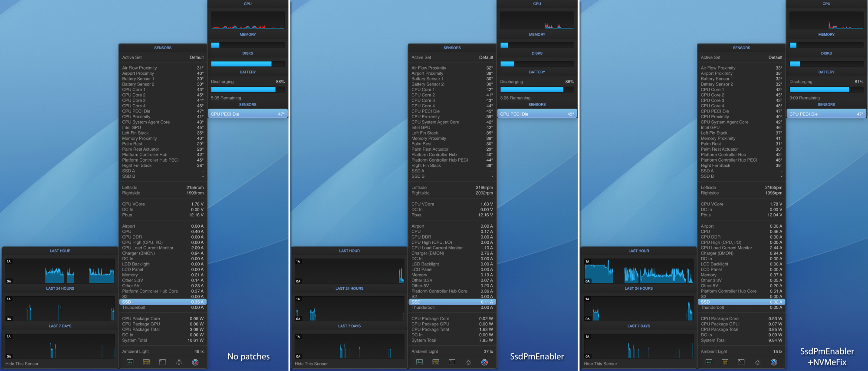This screenshot has width=868, height=371.
Task: Open System Information icon in middle SsdPmEnabler panel
Action: 468,362
